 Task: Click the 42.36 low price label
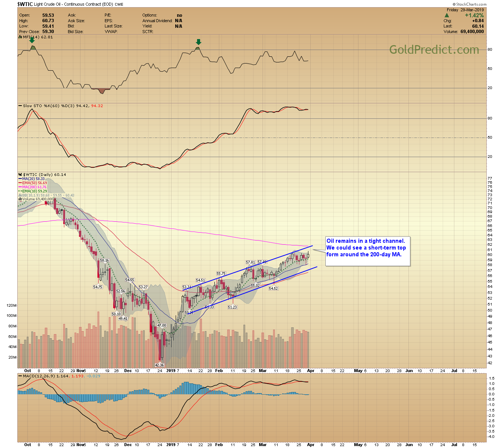tap(159, 365)
